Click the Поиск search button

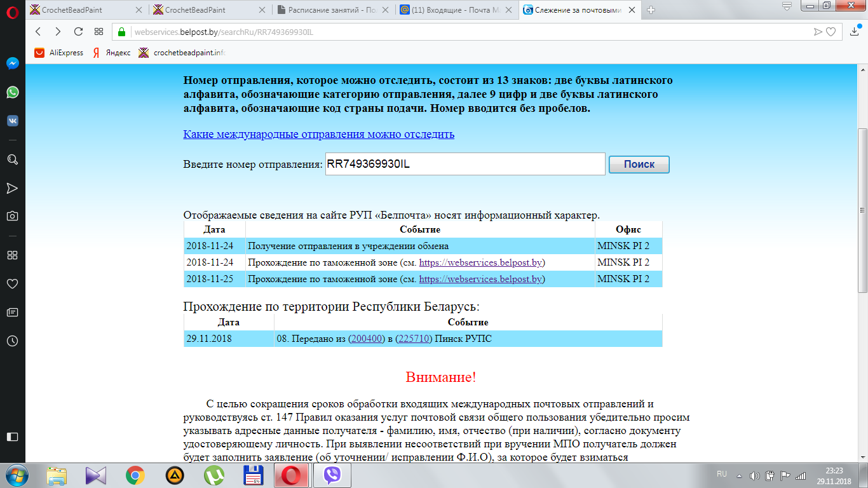(x=639, y=164)
